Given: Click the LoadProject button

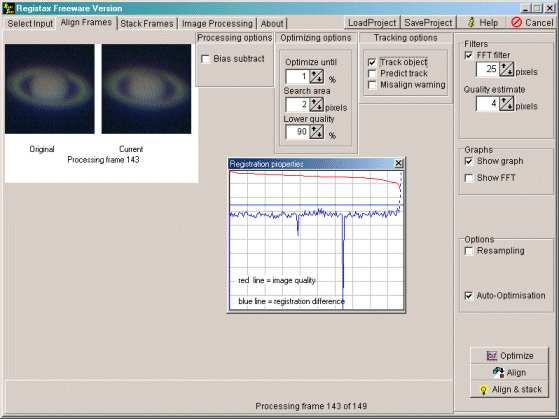Looking at the screenshot, I should point(372,22).
